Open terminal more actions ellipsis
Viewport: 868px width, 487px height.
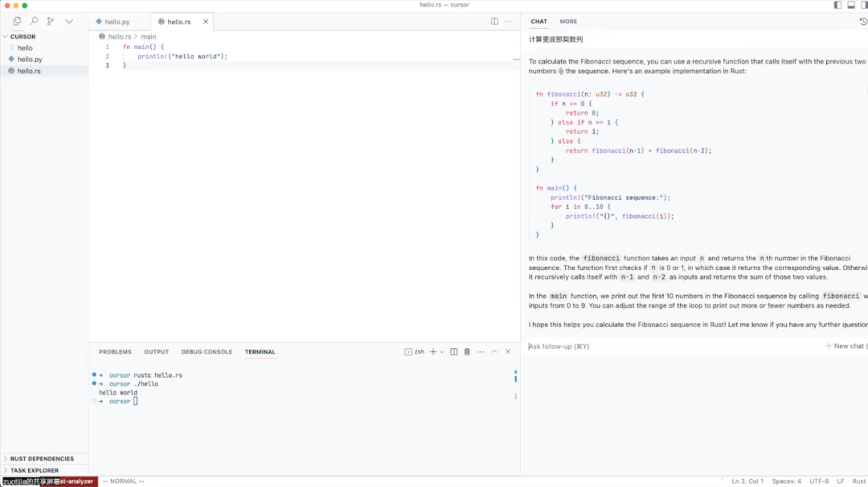click(x=481, y=352)
